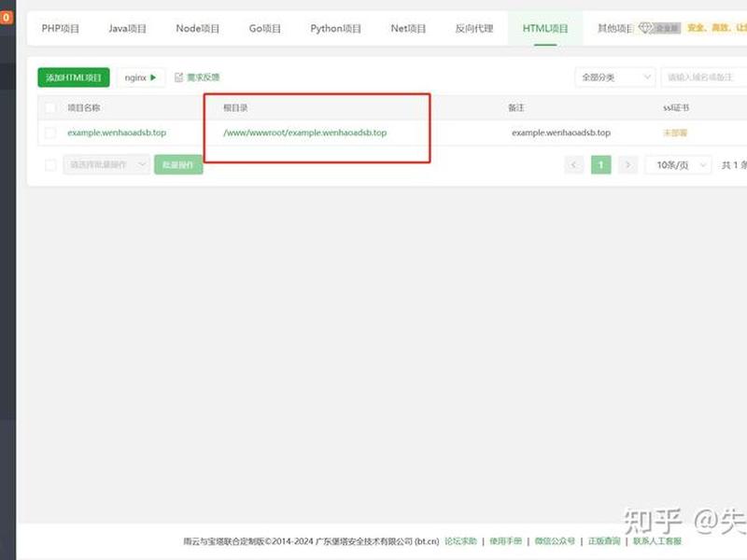Open project name link example.wenhaoadsb.top

[x=117, y=133]
